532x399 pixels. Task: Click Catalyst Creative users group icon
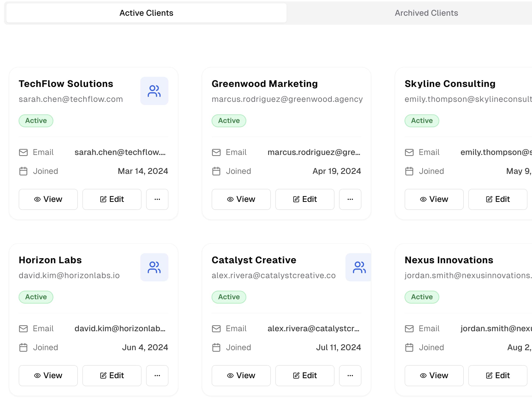pos(359,267)
